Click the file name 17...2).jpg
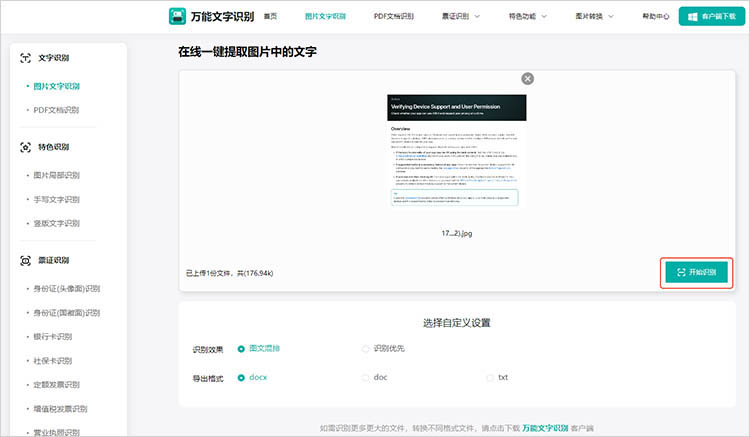 tap(456, 233)
